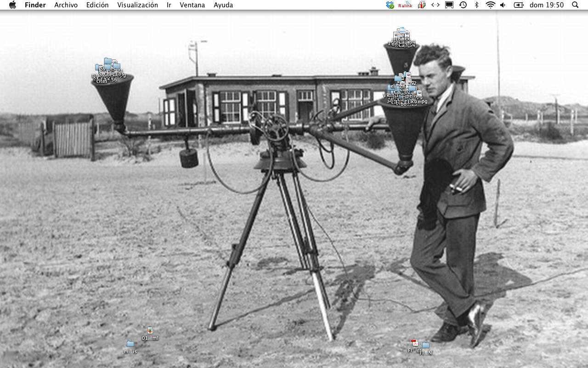The image size is (588, 368).
Task: Open the display mirroring menu icon
Action: coord(449,5)
